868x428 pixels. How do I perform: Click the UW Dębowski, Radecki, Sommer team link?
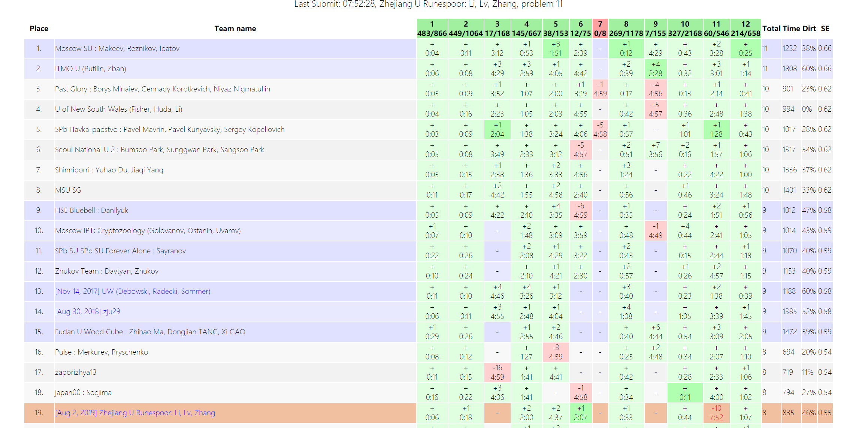(133, 291)
